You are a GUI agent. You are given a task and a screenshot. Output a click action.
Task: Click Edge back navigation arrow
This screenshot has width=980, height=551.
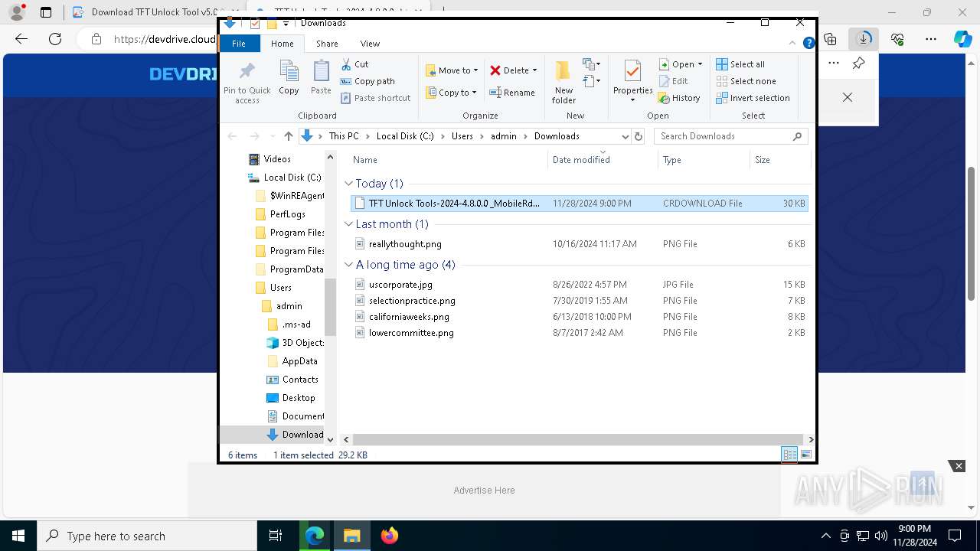[21, 39]
